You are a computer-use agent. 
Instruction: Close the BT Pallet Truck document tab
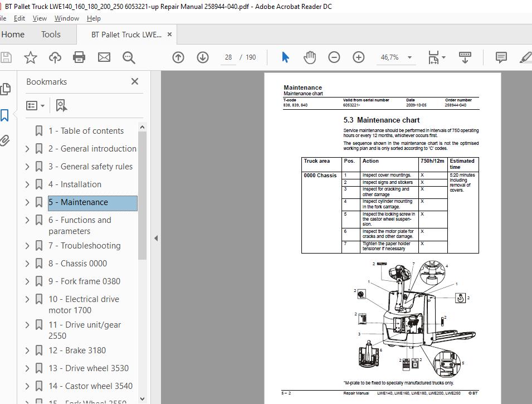[170, 35]
